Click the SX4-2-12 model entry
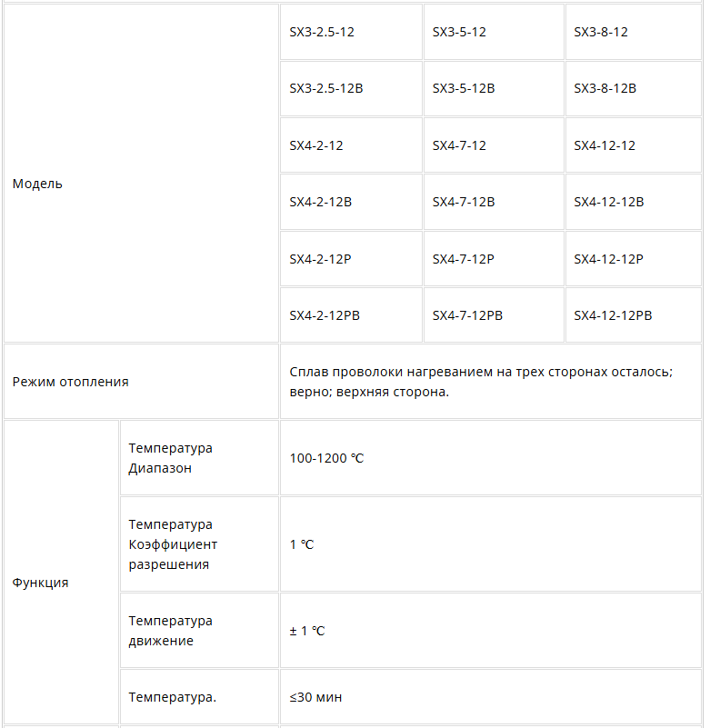 351,145
